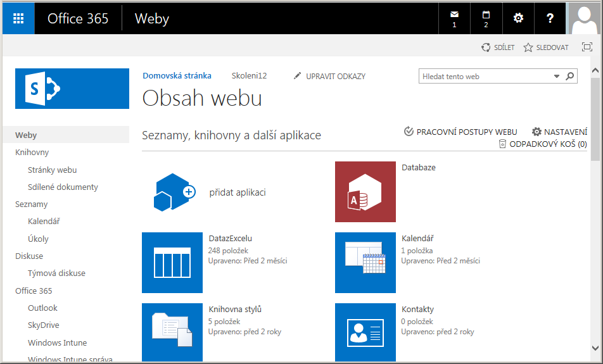The height and width of the screenshot is (364, 603).
Task: Click the ODPADKOVÝ KOŠ (0) label
Action: (548, 144)
